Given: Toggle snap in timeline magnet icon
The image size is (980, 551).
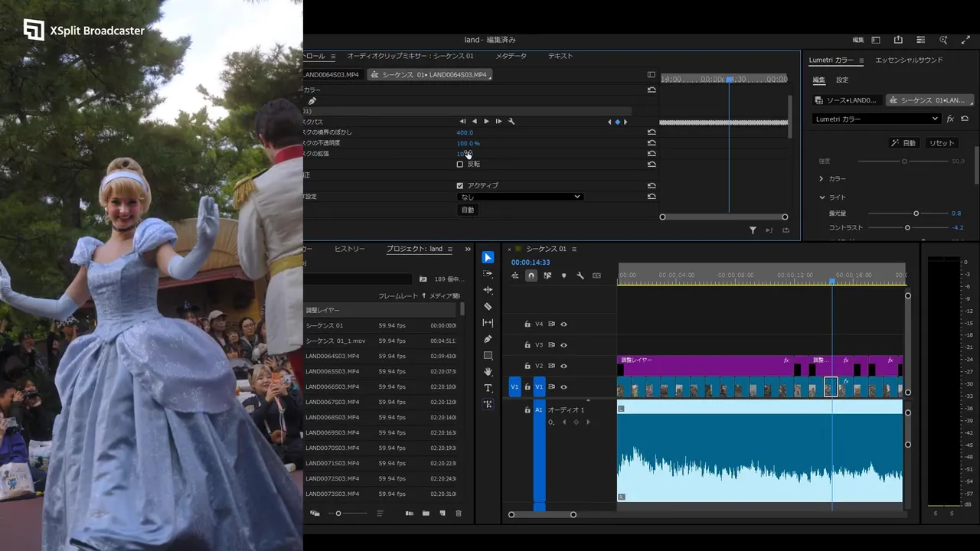Looking at the screenshot, I should [x=531, y=275].
